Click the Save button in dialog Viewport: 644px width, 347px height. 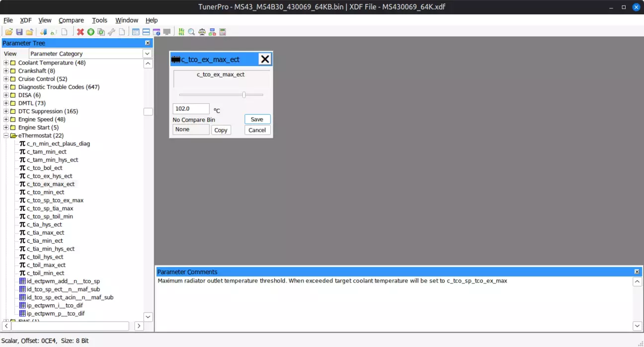point(257,119)
